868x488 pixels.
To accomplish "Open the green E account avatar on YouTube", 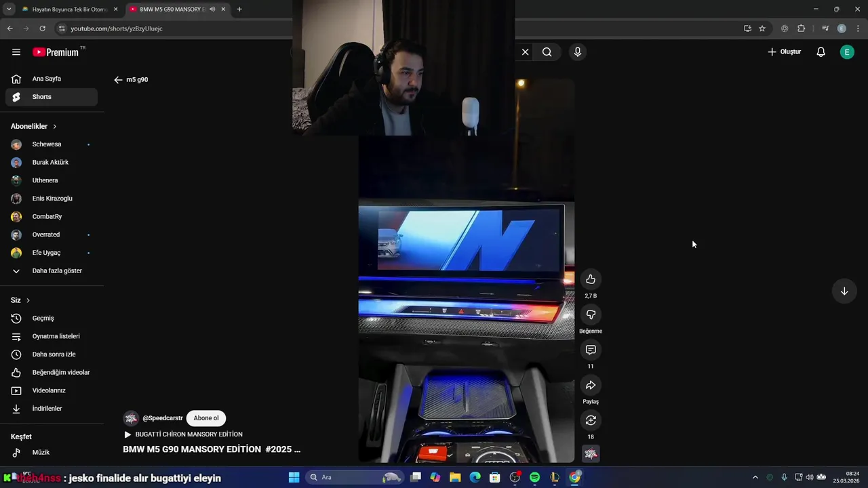I will (847, 52).
